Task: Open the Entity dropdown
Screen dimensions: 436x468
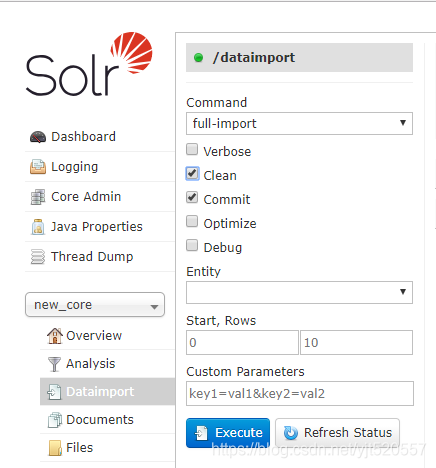Action: click(299, 292)
